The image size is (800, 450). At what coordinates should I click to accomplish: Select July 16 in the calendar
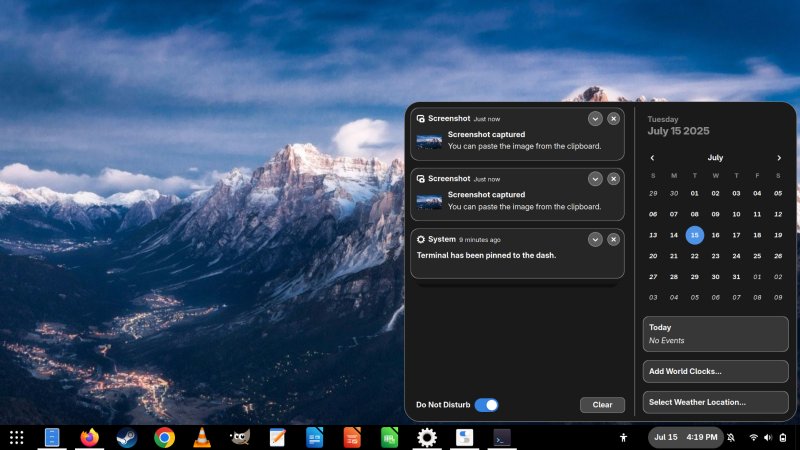click(x=715, y=235)
